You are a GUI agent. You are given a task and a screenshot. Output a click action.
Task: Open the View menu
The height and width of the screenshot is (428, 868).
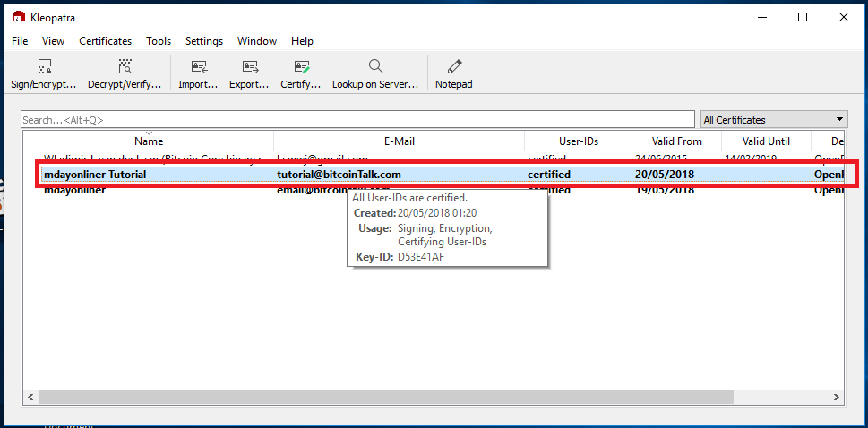(53, 41)
